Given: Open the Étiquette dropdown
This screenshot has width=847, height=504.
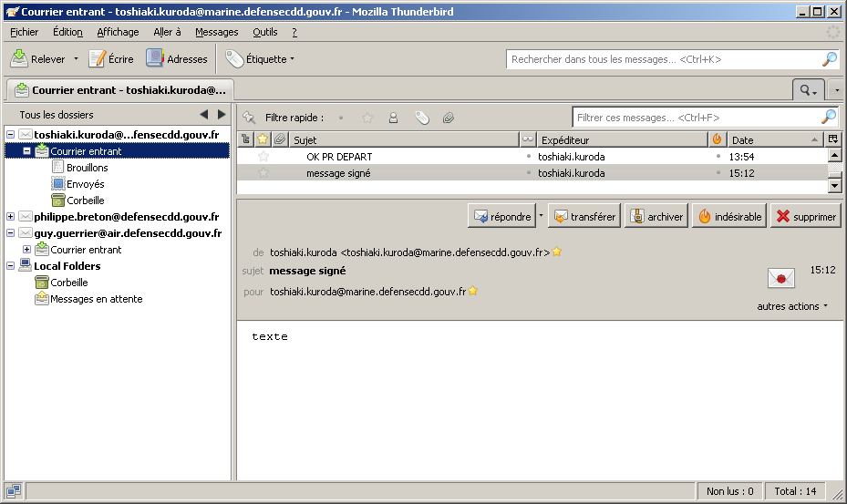Looking at the screenshot, I should (x=261, y=59).
